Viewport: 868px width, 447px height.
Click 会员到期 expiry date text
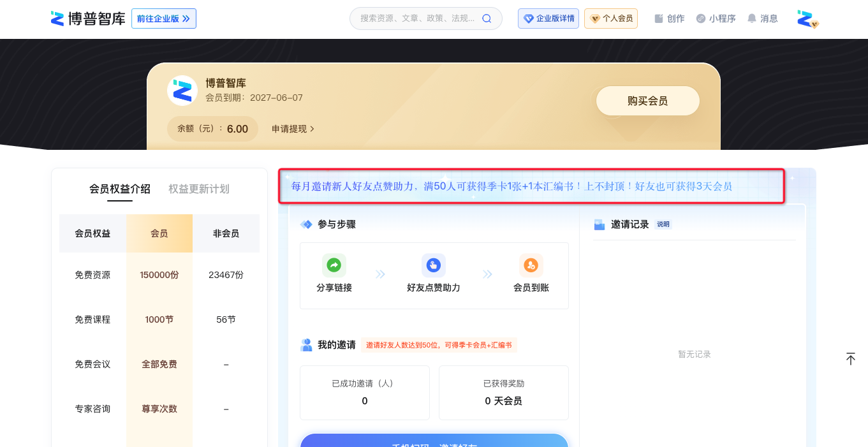click(254, 98)
